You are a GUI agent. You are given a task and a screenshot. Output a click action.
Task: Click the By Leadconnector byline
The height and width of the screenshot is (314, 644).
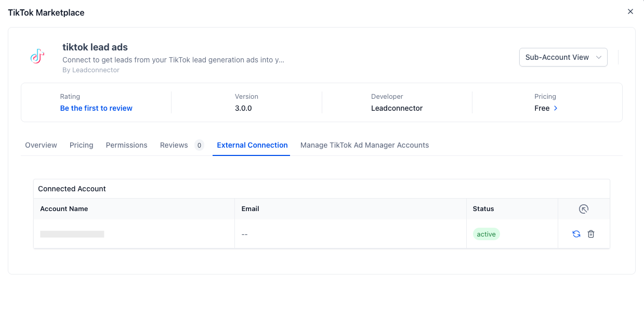click(x=91, y=70)
